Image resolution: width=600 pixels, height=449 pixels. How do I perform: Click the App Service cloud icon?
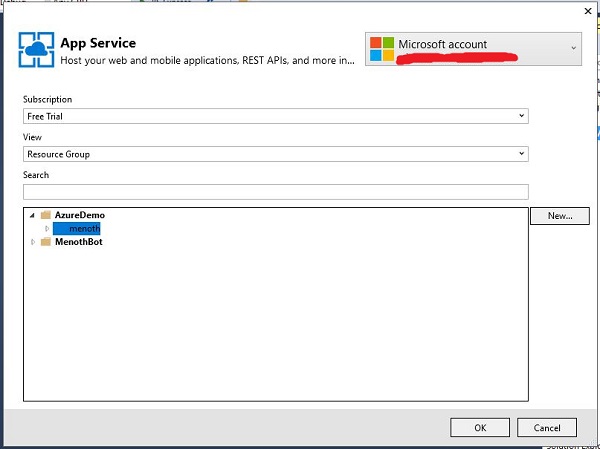coord(36,49)
